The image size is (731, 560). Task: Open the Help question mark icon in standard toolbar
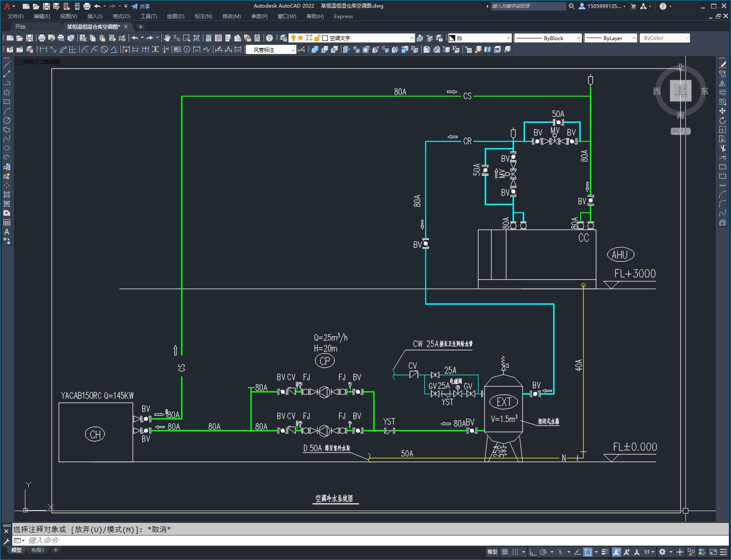[x=269, y=38]
